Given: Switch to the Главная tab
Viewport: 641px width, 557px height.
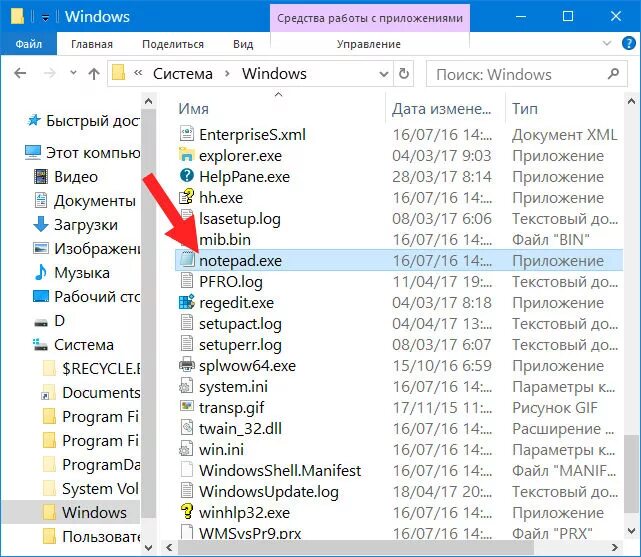Looking at the screenshot, I should tap(92, 44).
